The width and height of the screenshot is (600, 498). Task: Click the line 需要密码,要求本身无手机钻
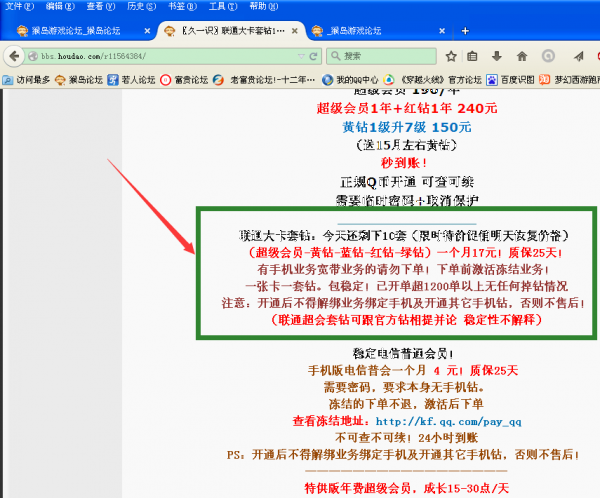[404, 387]
